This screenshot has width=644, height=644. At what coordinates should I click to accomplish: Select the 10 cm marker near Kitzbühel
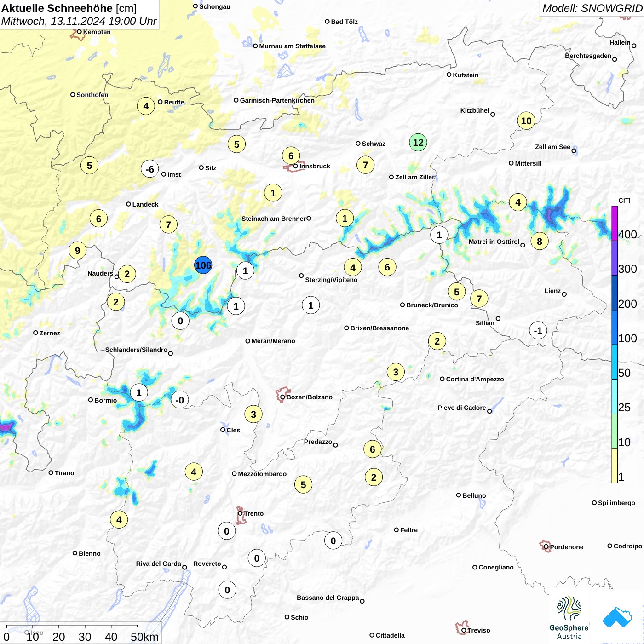(526, 121)
